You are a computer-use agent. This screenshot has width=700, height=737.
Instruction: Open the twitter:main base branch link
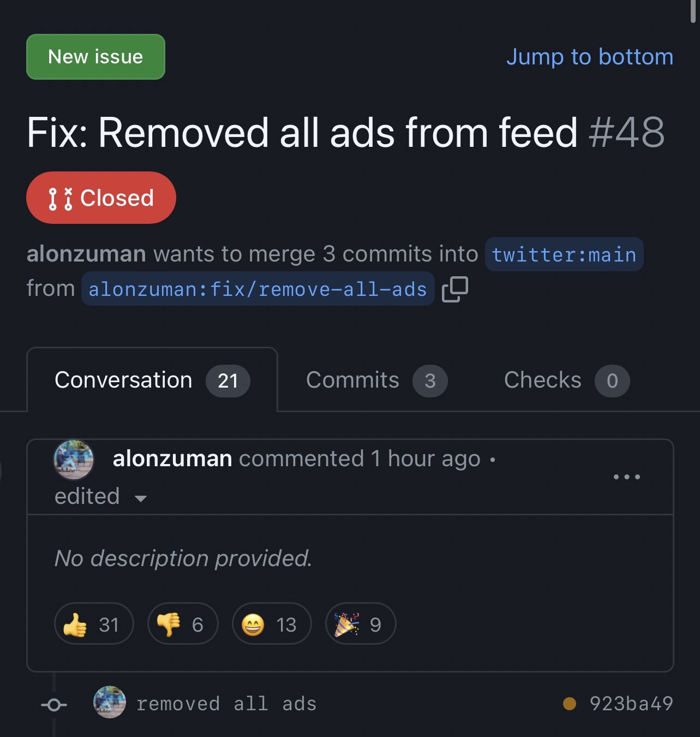[x=564, y=254]
